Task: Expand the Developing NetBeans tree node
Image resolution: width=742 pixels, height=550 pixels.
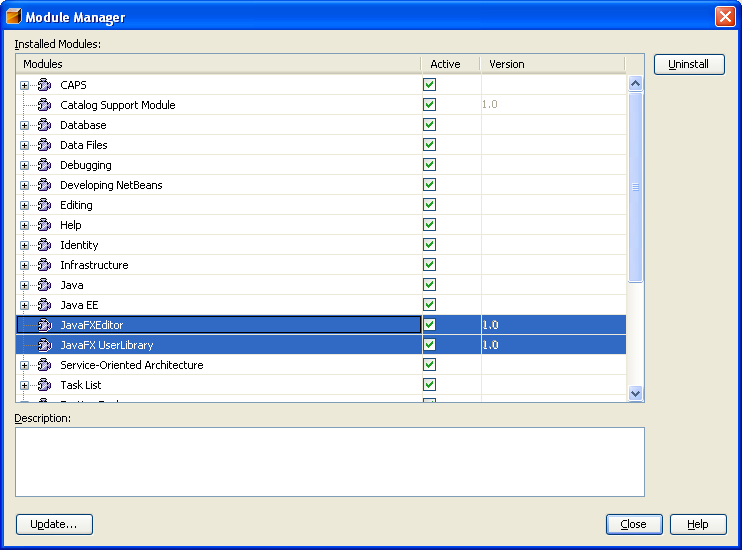Action: (24, 186)
